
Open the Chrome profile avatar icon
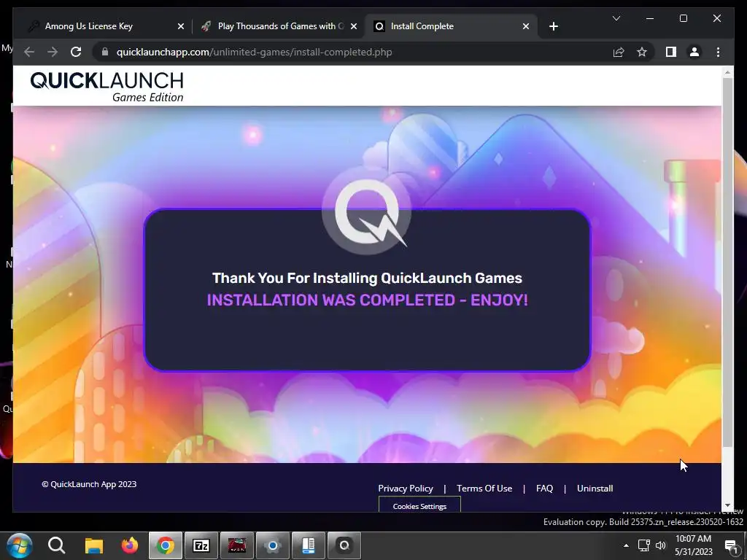[694, 52]
